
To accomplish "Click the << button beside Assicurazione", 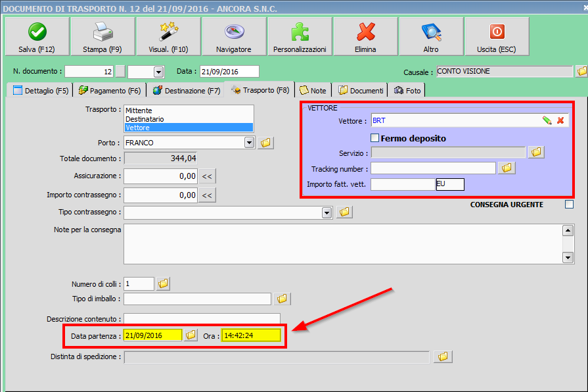I will click(x=208, y=176).
